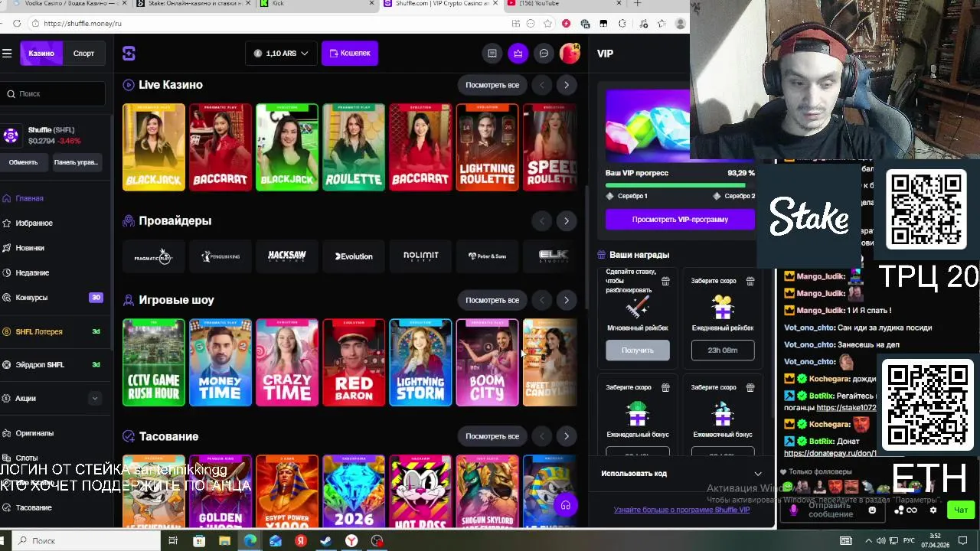Open the chat bubble icon
The height and width of the screenshot is (551, 980).
click(x=544, y=53)
